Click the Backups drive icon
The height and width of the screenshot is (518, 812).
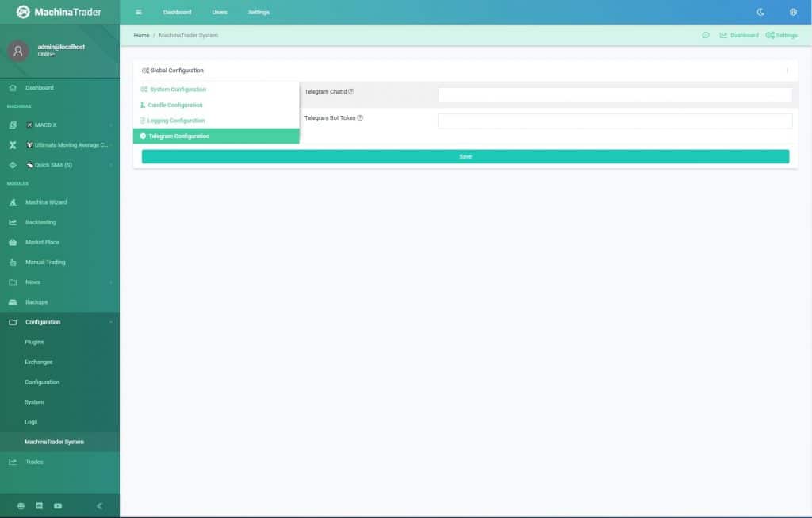(13, 302)
